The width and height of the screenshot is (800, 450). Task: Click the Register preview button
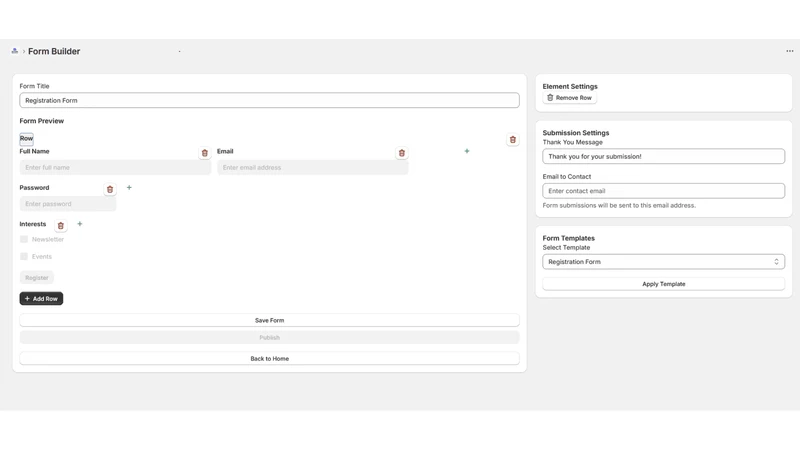(x=37, y=278)
